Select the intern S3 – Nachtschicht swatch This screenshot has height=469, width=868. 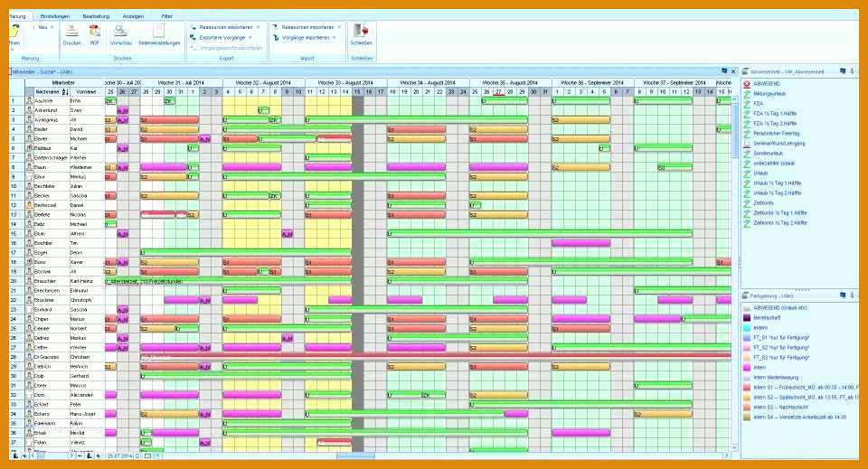747,407
